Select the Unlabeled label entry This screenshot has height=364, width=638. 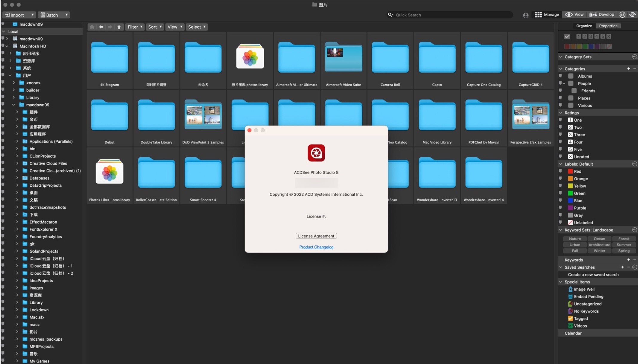580,223
